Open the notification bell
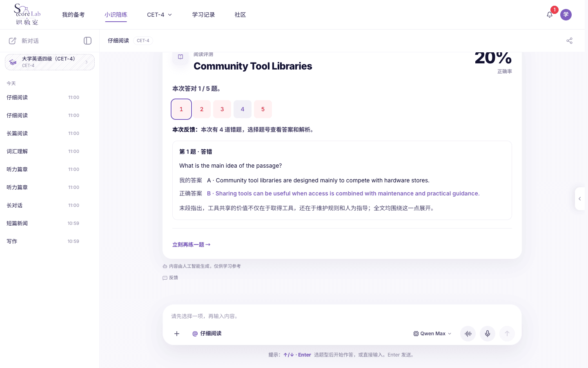 point(550,15)
